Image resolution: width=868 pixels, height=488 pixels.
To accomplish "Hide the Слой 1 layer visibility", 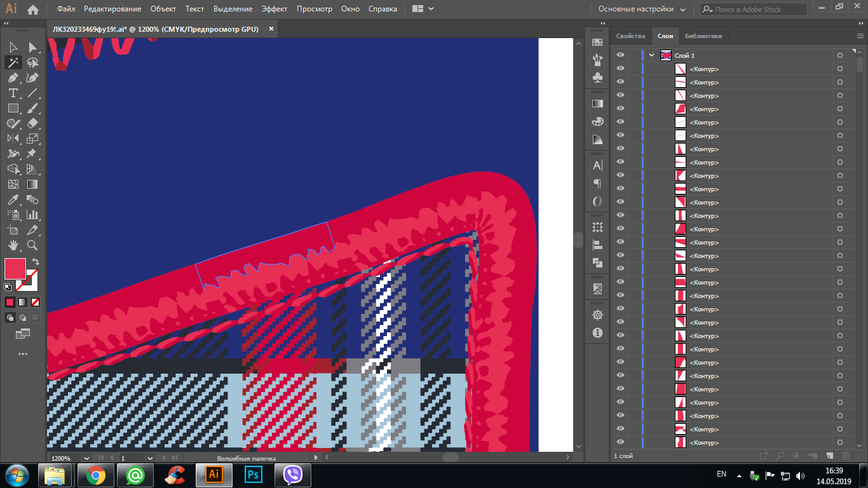I will coord(620,55).
